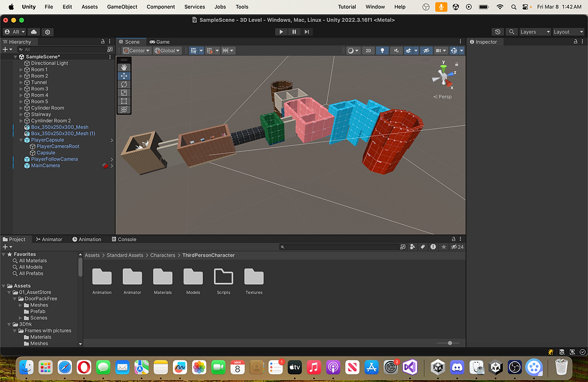Viewport: 588px width, 382px height.
Task: Click Standard Assets in the breadcrumb path
Action: [x=125, y=255]
